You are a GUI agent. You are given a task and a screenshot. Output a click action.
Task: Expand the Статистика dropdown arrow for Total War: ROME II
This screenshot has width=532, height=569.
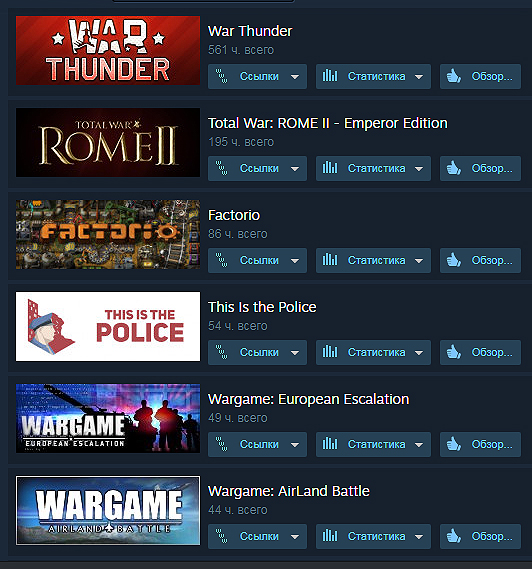419,169
